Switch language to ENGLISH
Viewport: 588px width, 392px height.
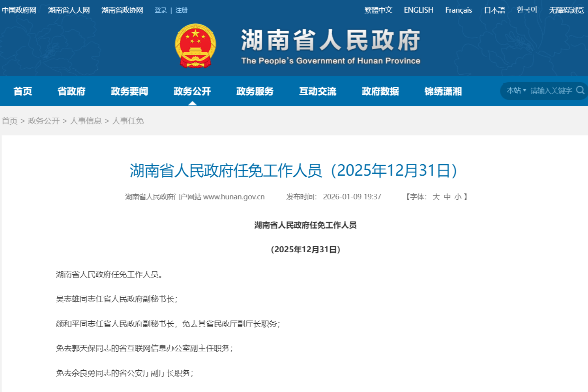pyautogui.click(x=418, y=10)
